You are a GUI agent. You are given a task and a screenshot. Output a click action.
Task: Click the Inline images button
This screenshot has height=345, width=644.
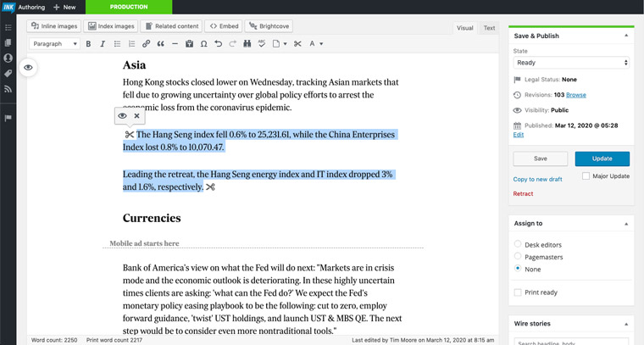(x=54, y=26)
